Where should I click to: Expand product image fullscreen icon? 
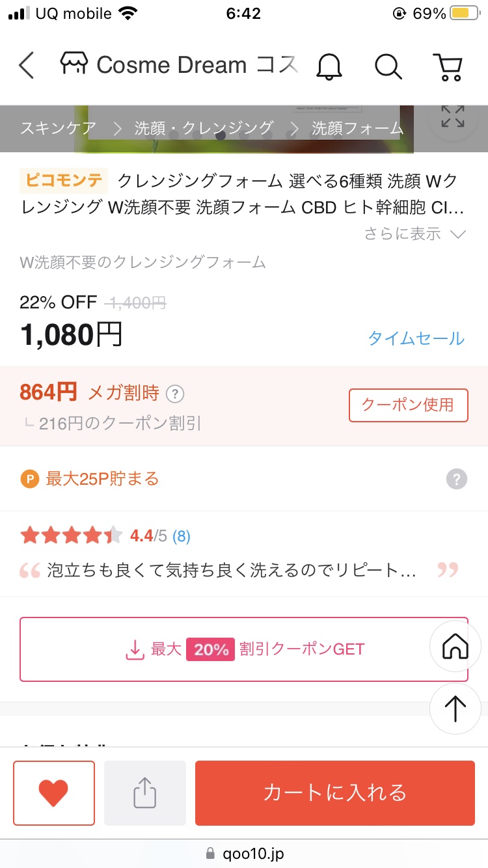click(452, 117)
